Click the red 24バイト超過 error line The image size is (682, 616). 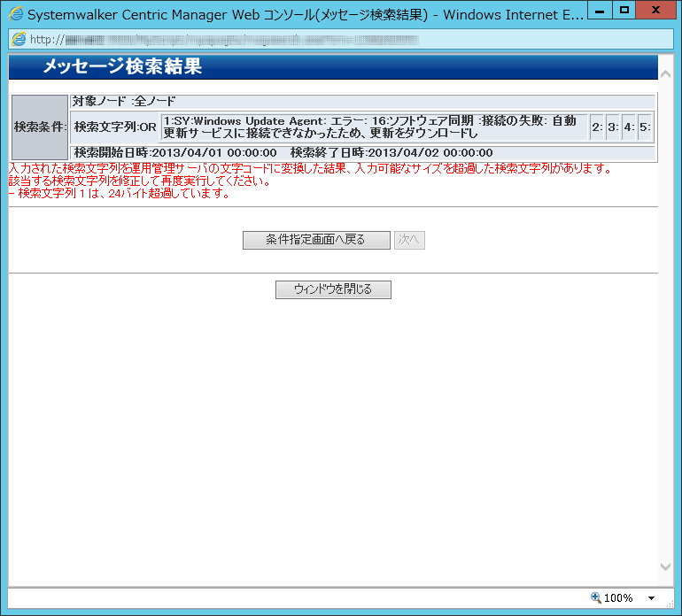click(x=120, y=194)
